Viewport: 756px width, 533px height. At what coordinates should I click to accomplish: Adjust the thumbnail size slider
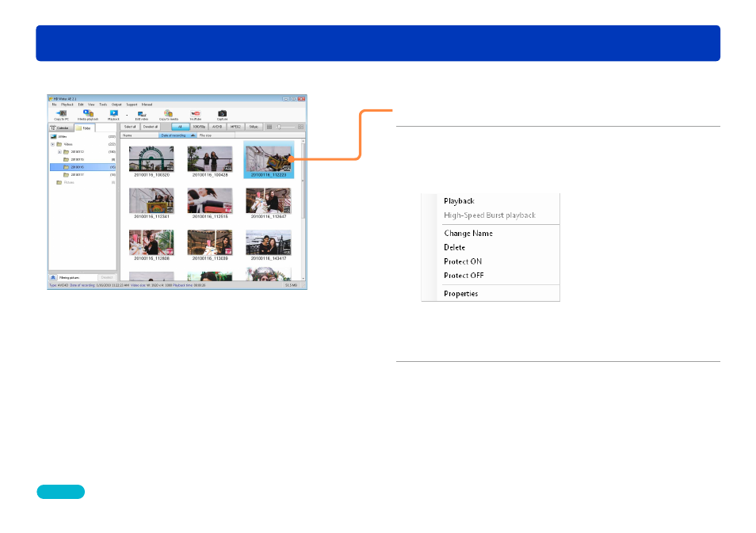tap(285, 127)
